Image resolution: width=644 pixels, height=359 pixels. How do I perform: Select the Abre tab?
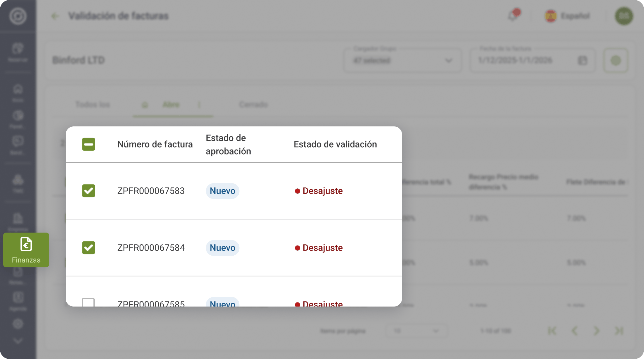point(171,105)
